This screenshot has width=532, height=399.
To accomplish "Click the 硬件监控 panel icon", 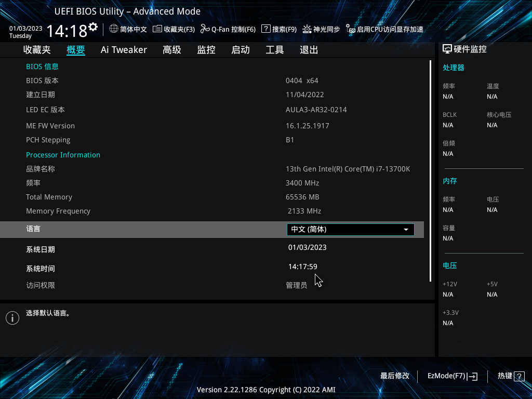I will coord(448,48).
